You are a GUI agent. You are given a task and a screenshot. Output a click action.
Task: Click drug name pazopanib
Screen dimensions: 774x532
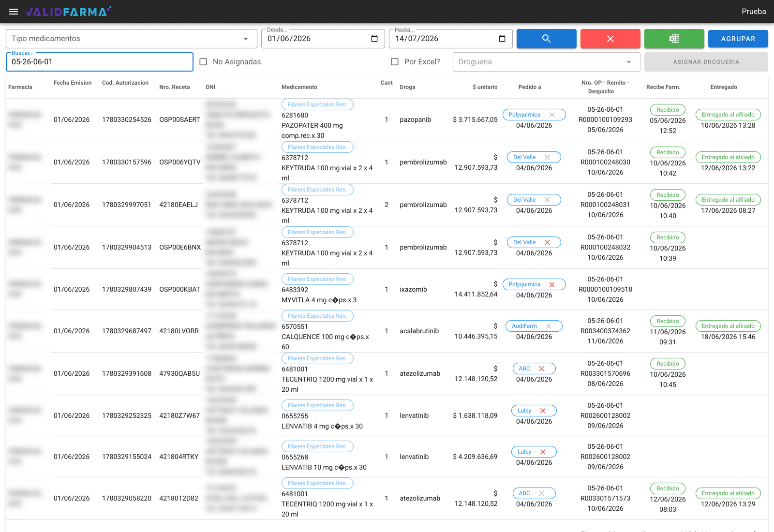point(415,119)
